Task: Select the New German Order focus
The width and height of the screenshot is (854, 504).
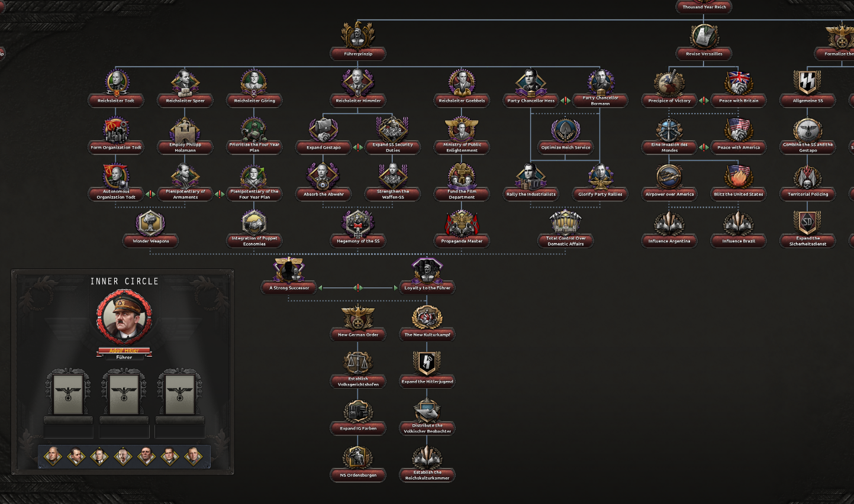Action: (358, 322)
